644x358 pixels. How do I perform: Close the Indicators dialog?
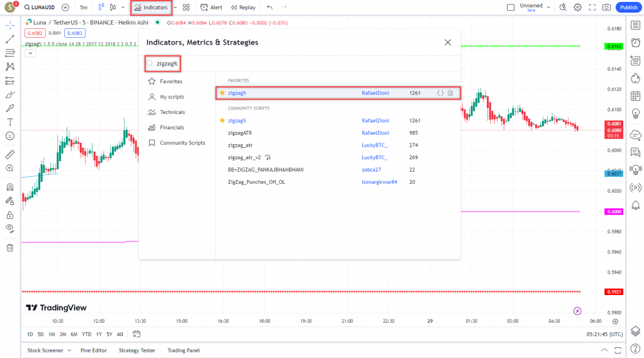pyautogui.click(x=448, y=42)
